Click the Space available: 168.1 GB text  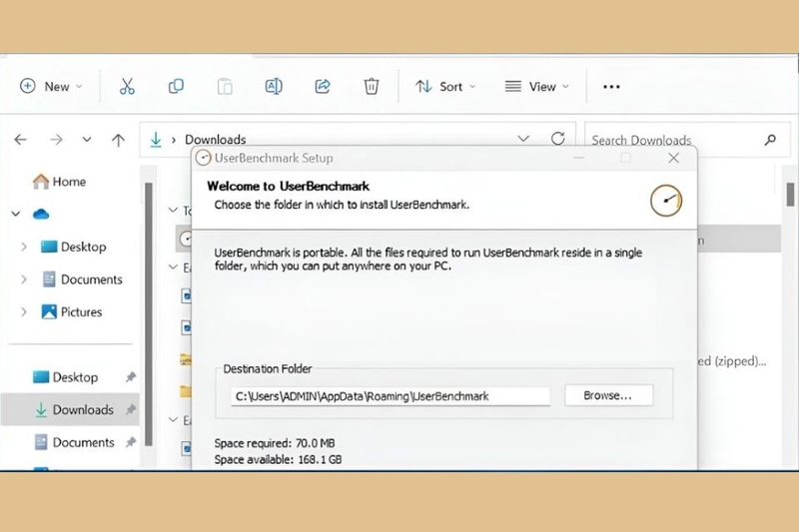pyautogui.click(x=278, y=459)
